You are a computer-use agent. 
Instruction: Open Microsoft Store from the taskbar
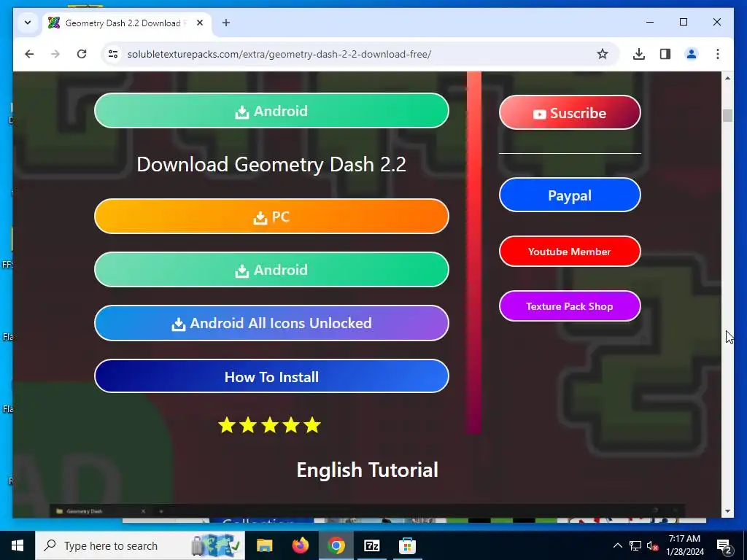pyautogui.click(x=407, y=545)
